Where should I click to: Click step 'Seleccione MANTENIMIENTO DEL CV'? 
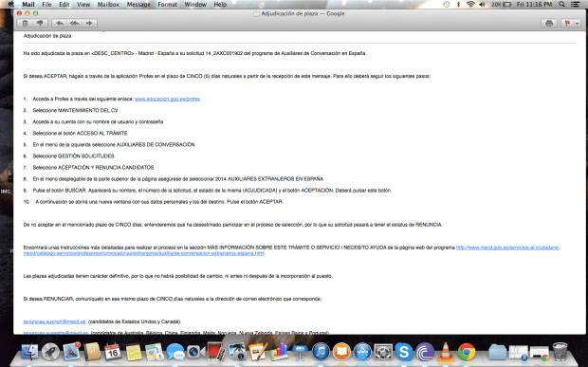pos(75,111)
